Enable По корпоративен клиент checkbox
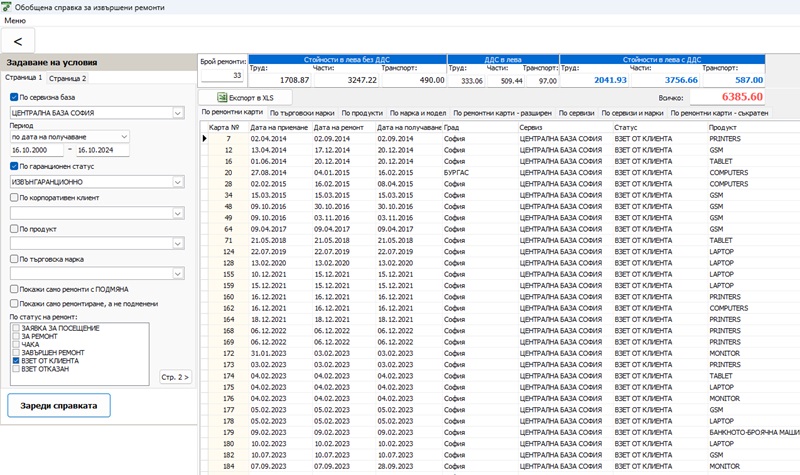Screen dimensions: 800x475 14,197
